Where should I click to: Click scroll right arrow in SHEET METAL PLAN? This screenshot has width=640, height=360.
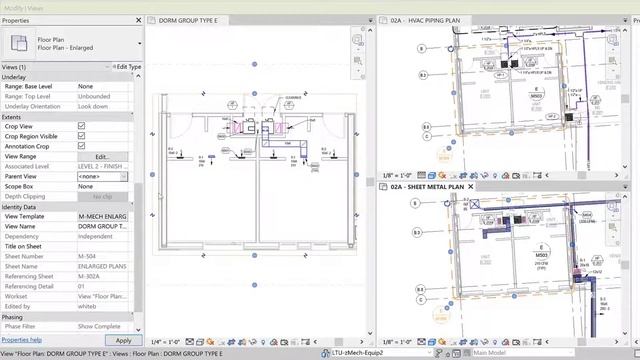[617, 342]
